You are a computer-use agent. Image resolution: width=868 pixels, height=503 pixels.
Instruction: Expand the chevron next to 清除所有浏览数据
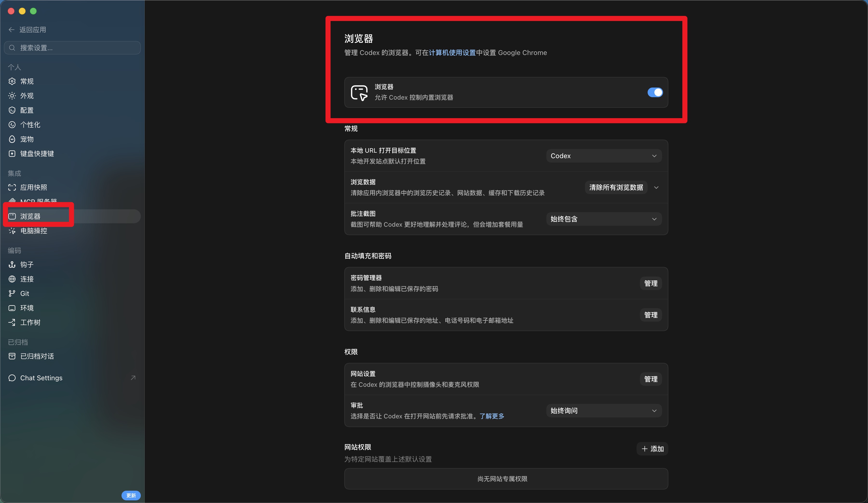pos(656,188)
